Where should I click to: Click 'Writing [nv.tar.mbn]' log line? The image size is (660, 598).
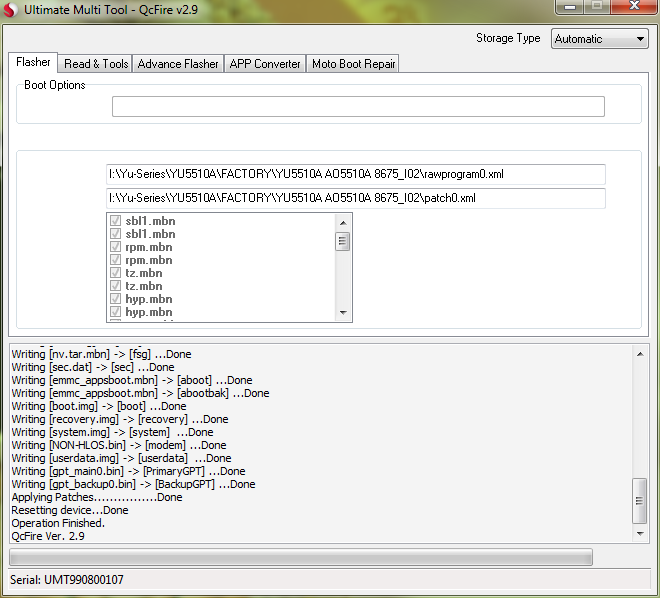[x=101, y=354]
